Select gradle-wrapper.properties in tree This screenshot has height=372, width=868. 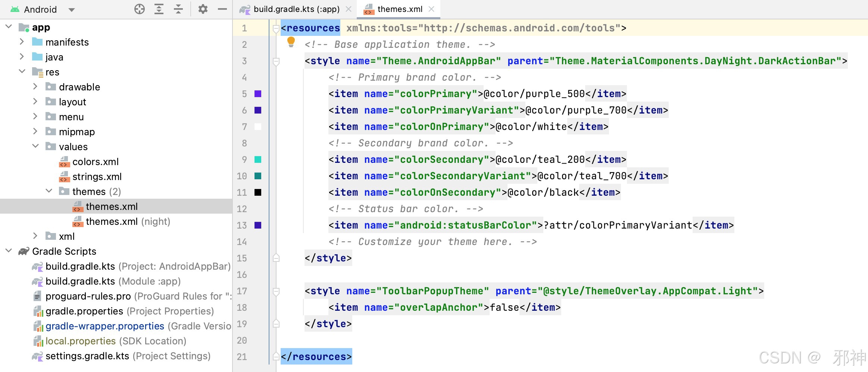tap(105, 326)
